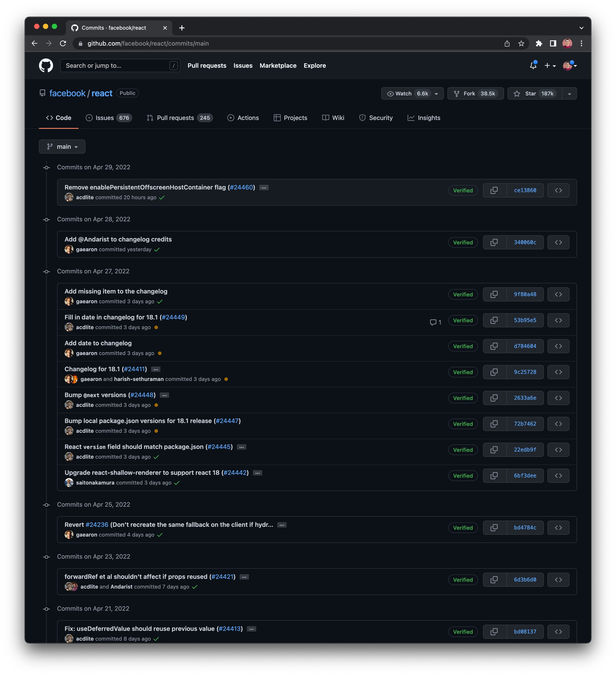Open comment bubble on commit 53b95e5

click(435, 322)
